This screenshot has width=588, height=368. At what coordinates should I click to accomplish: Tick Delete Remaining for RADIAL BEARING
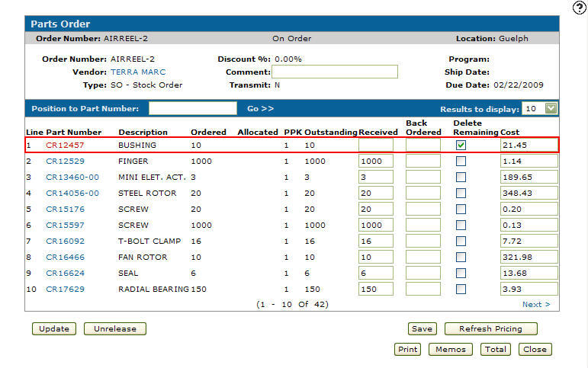(461, 289)
